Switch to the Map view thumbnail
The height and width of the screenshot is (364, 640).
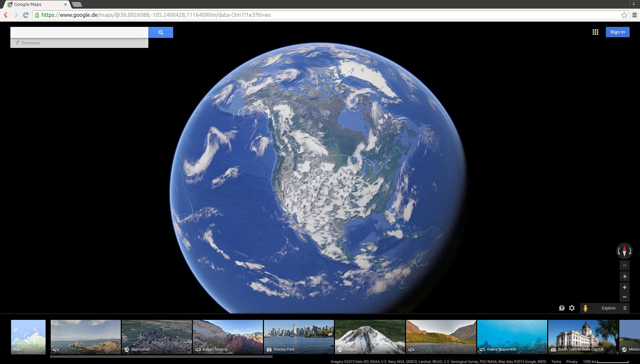28,337
